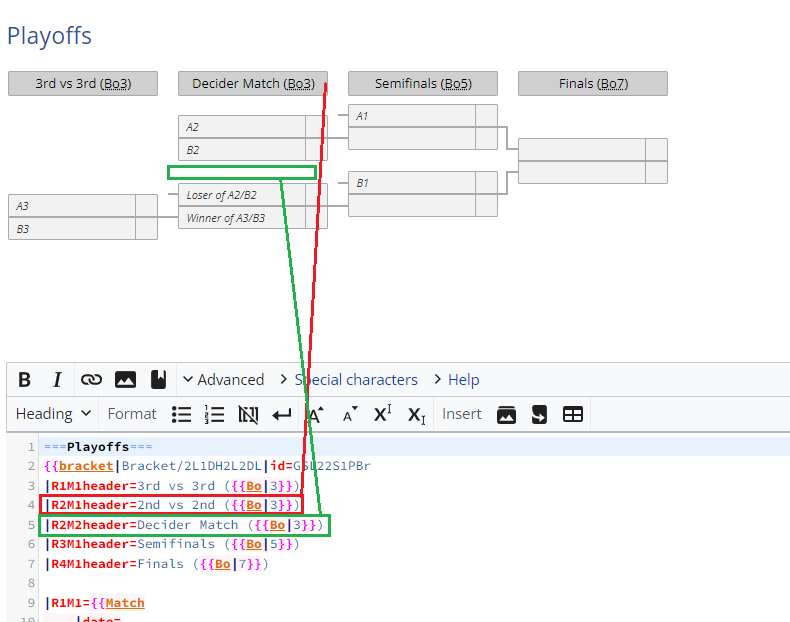The height and width of the screenshot is (622, 790).
Task: Make text big with large A icon
Action: click(x=315, y=414)
